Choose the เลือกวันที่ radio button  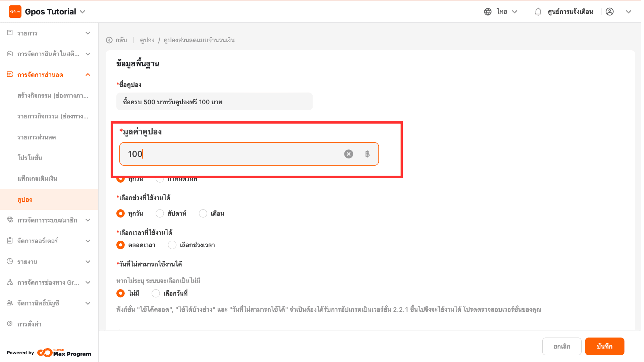point(156,293)
